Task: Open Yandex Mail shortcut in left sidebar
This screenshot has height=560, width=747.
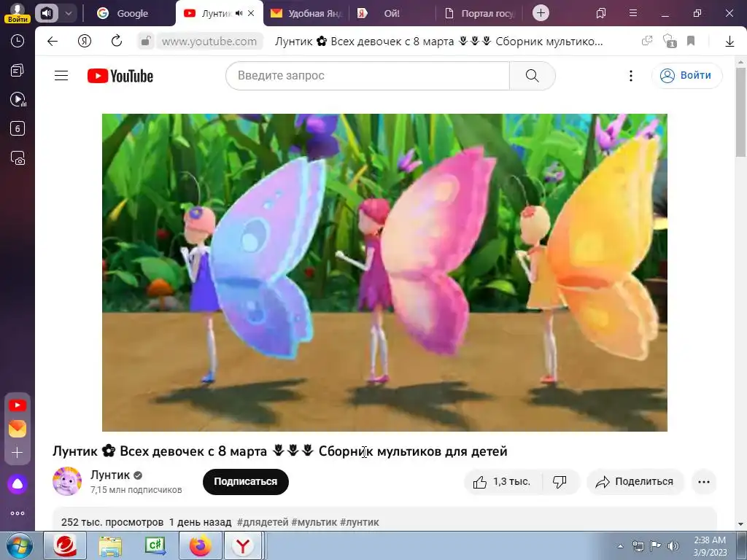Action: [x=18, y=429]
